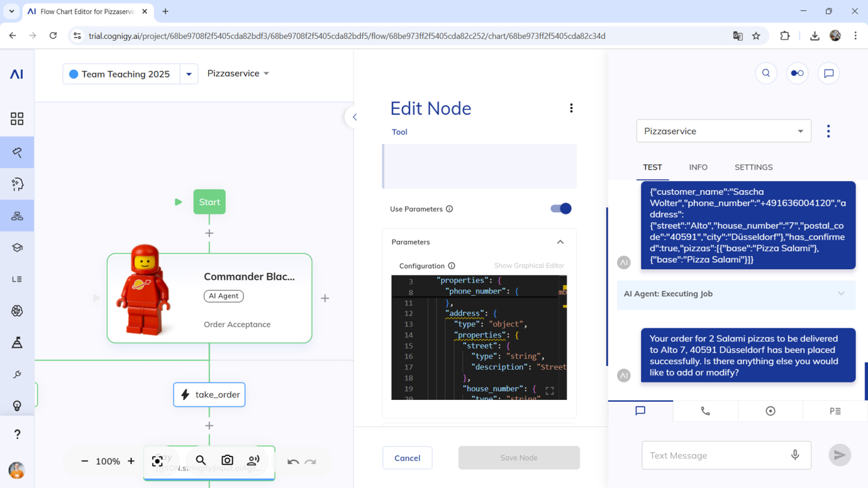Click the camera screenshot icon in canvas toolbar
Screen dimensions: 868x488
coord(228,461)
